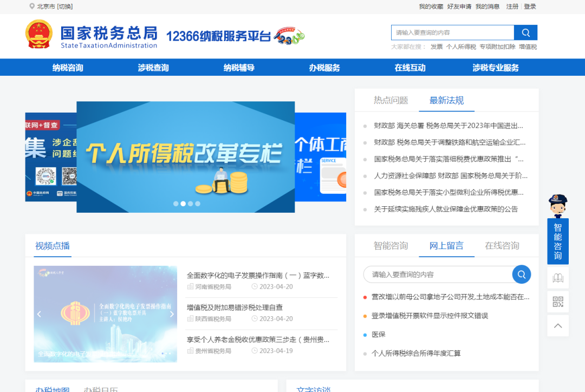Viewport: 585px width, 392px height.
Task: Open video 增值税及附加易错涉税处理自查
Action: (x=235, y=308)
